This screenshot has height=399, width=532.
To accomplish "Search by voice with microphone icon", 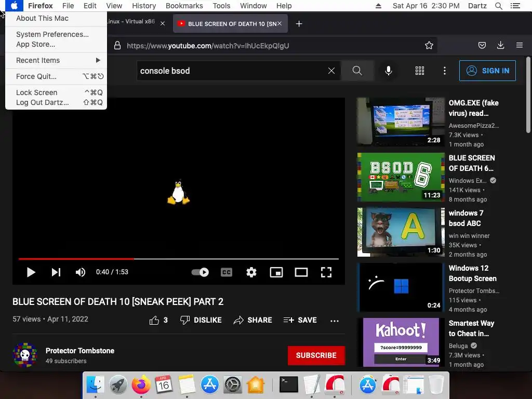I will pyautogui.click(x=389, y=71).
